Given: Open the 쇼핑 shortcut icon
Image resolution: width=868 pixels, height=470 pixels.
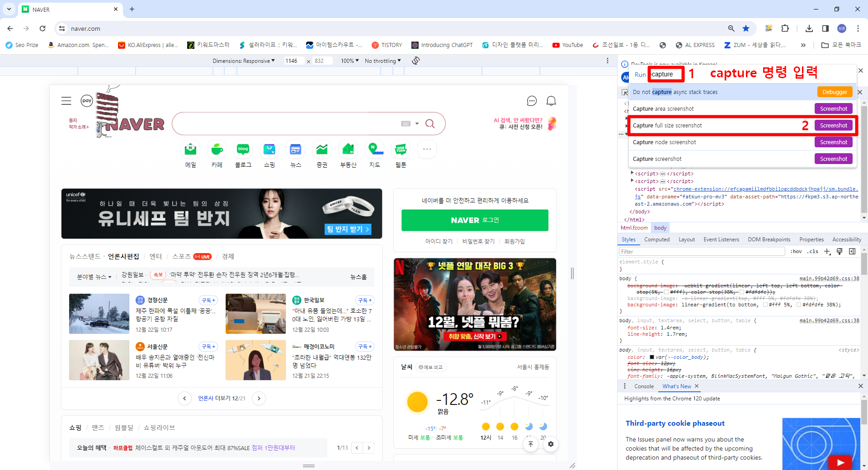Looking at the screenshot, I should [x=269, y=149].
